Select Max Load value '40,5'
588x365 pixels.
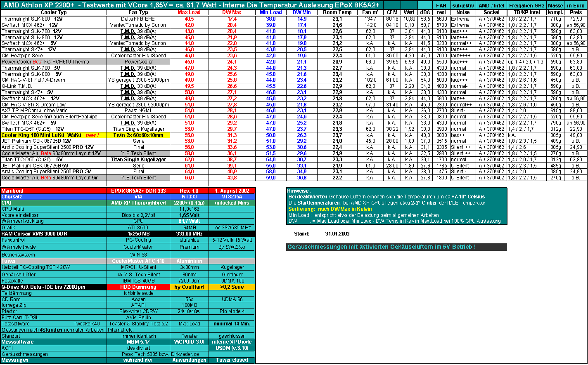click(x=189, y=19)
